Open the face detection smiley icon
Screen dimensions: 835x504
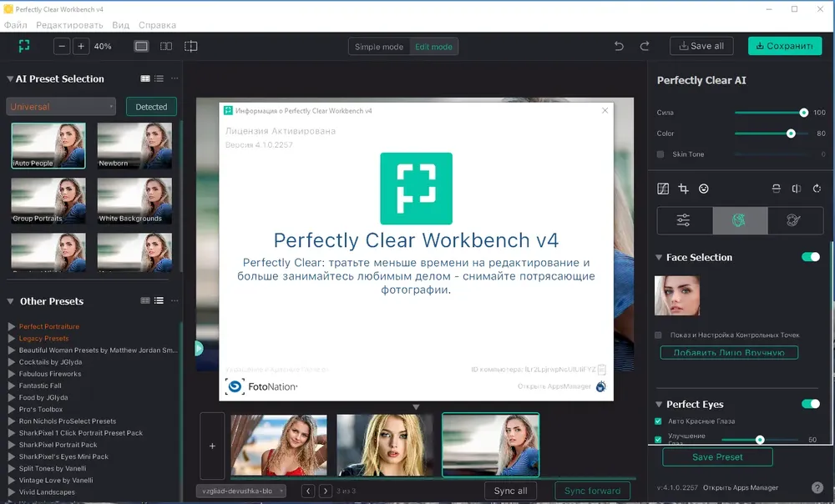[703, 189]
